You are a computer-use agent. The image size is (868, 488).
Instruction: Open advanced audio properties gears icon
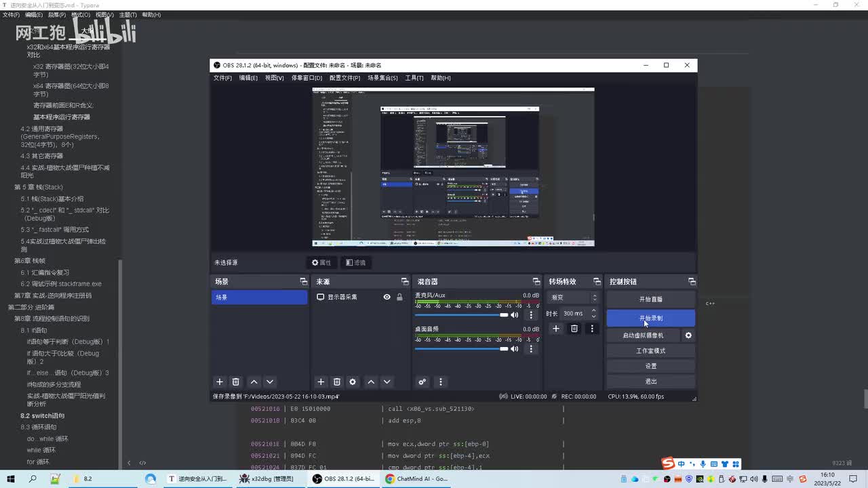point(422,382)
